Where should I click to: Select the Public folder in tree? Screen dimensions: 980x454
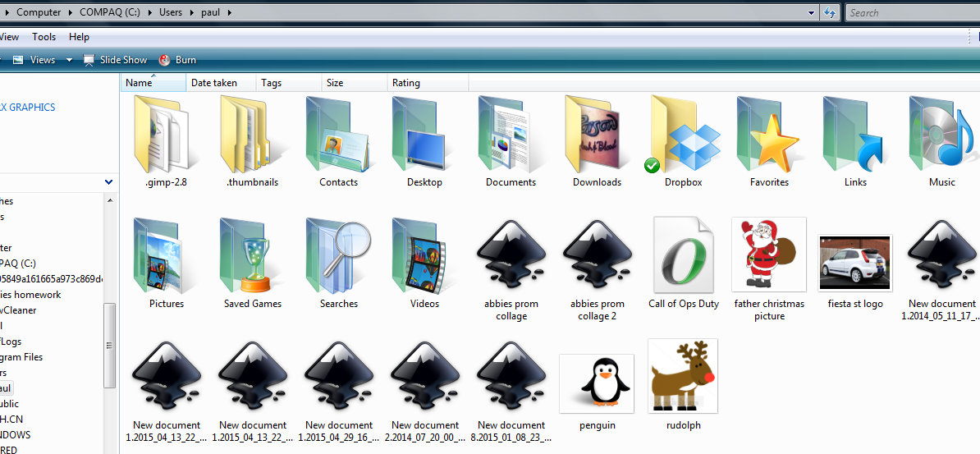pyautogui.click(x=9, y=404)
